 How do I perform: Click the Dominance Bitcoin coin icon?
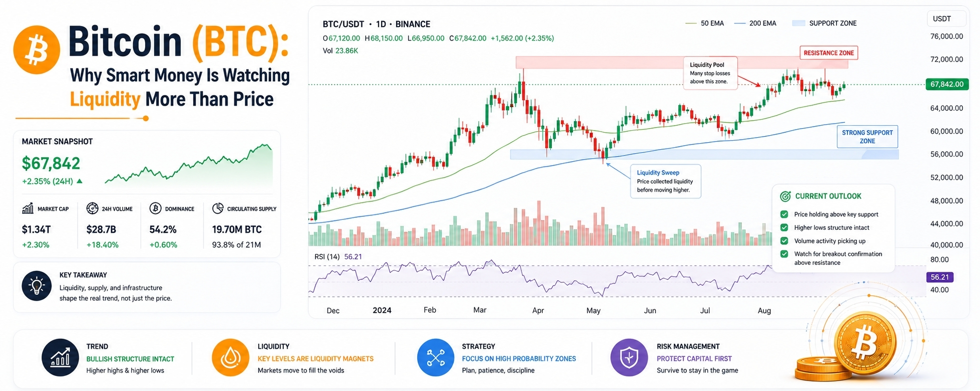pyautogui.click(x=155, y=208)
